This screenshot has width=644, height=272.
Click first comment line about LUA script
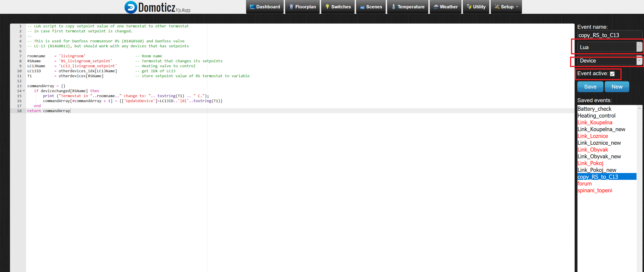click(x=108, y=26)
